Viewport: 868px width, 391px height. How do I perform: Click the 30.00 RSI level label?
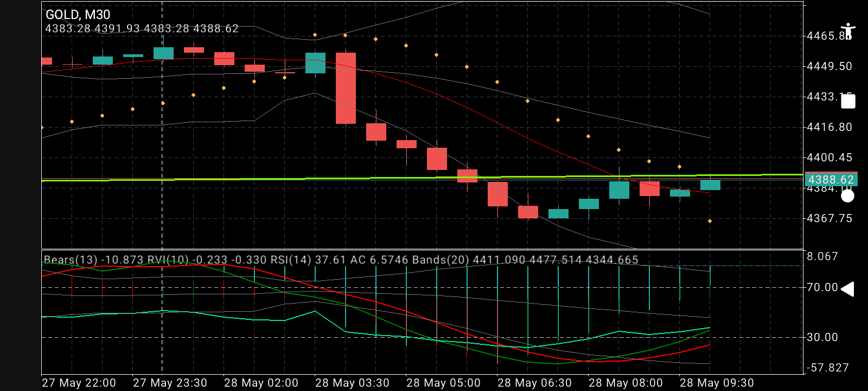pyautogui.click(x=822, y=337)
